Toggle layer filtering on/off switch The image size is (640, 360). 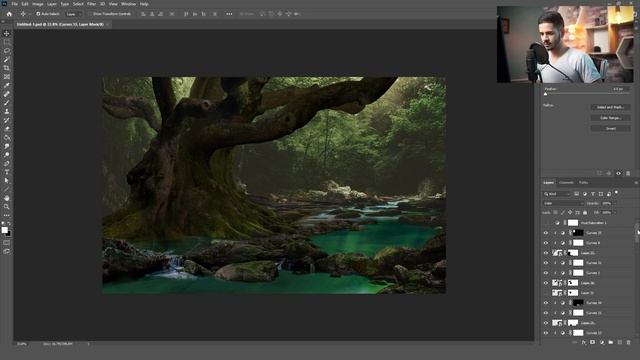pyautogui.click(x=616, y=193)
